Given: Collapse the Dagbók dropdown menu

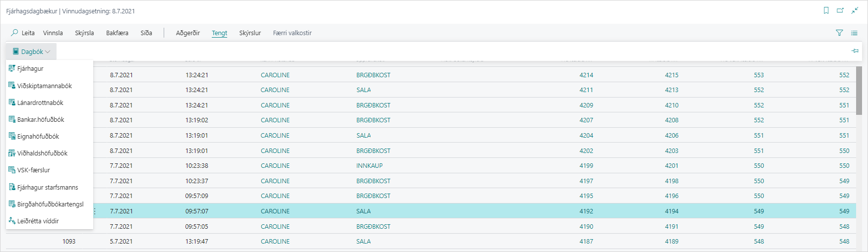Looking at the screenshot, I should (x=31, y=51).
